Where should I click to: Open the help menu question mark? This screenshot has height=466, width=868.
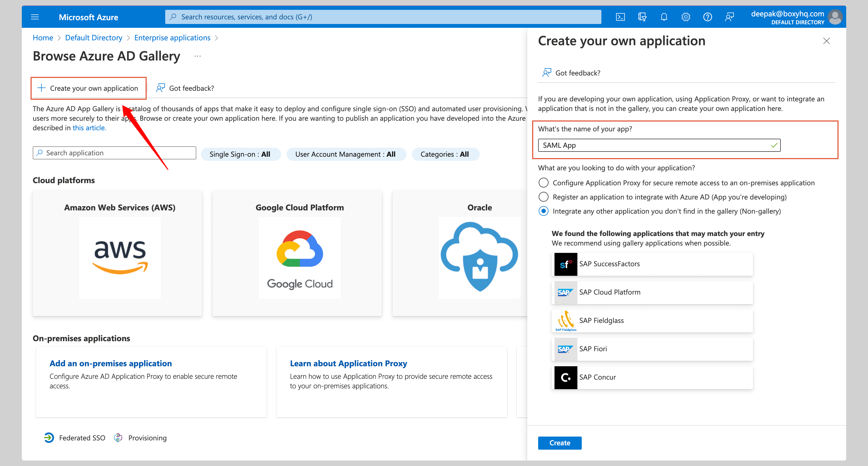pyautogui.click(x=708, y=17)
